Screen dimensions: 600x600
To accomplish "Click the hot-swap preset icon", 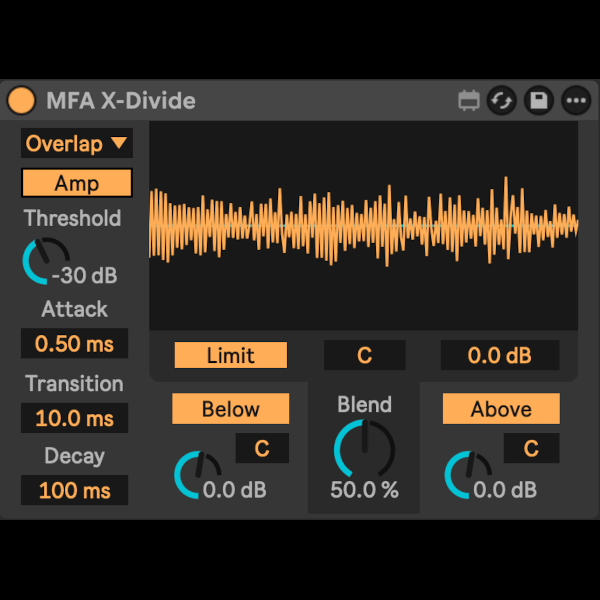I will pyautogui.click(x=502, y=101).
